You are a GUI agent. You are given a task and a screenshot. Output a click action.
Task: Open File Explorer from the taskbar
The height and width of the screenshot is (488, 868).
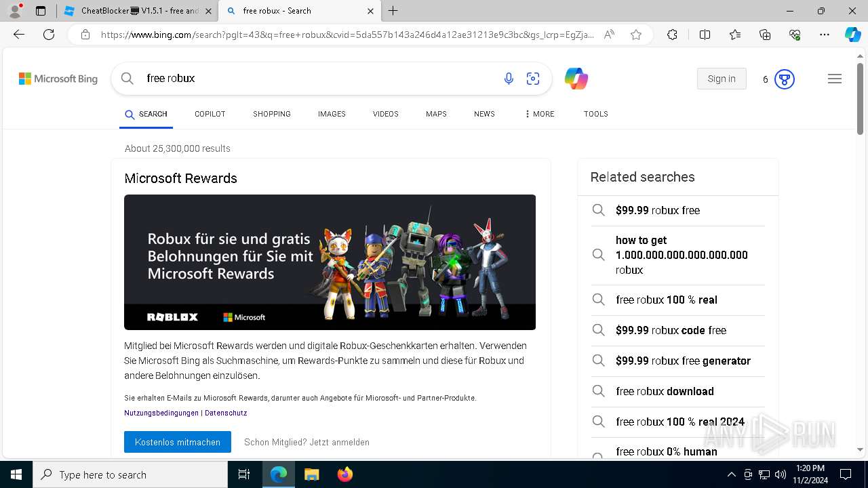pyautogui.click(x=311, y=474)
